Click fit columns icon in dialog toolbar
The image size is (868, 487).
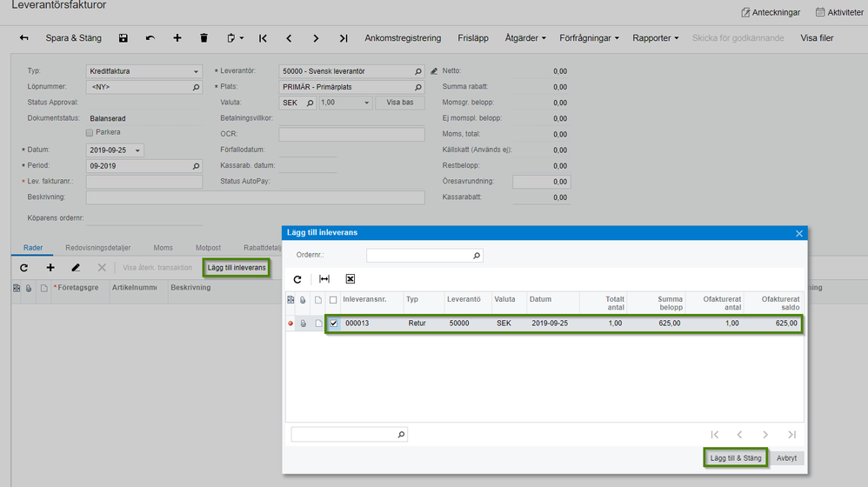[324, 279]
